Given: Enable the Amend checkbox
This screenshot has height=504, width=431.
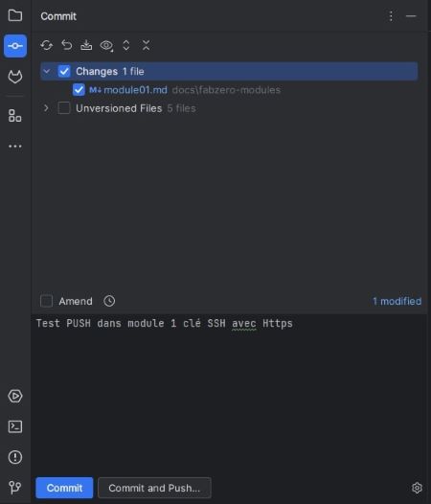Looking at the screenshot, I should point(46,301).
